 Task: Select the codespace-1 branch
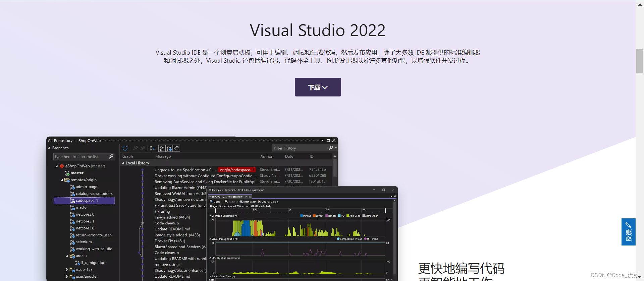[84, 201]
